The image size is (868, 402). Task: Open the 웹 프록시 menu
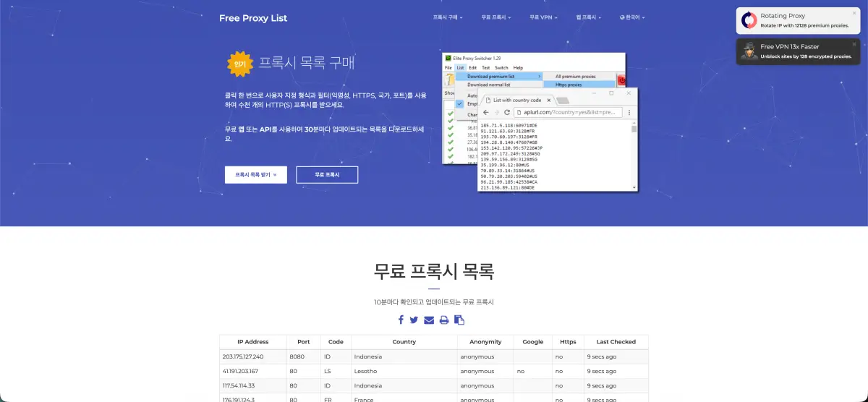coord(590,17)
